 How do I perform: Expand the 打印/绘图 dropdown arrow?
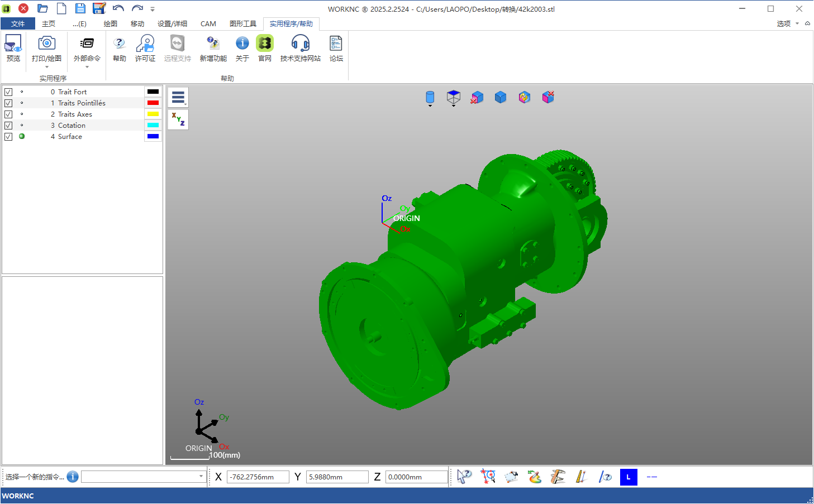point(47,67)
